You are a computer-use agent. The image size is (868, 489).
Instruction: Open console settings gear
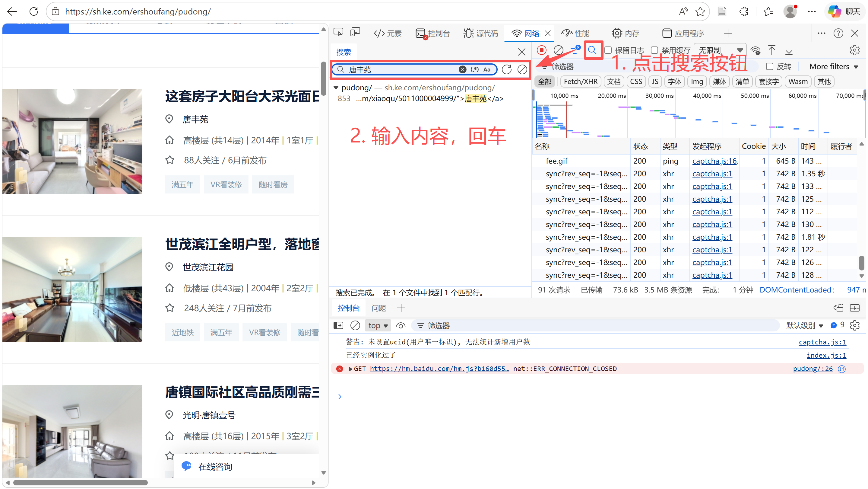coord(855,325)
